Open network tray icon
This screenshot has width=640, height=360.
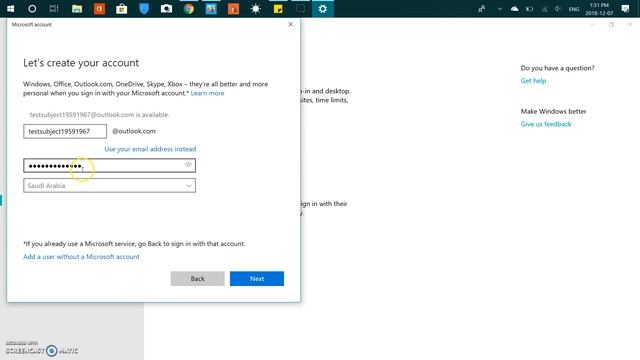[544, 9]
